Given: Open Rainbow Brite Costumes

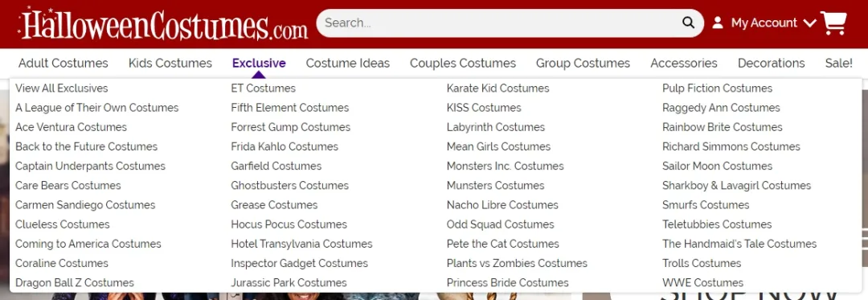Looking at the screenshot, I should [722, 127].
